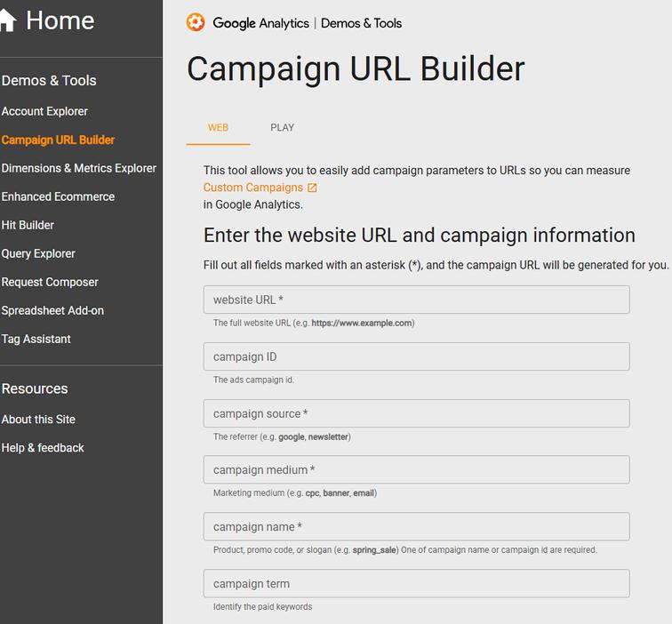Open Account Explorer in sidebar
Image resolution: width=672 pixels, height=624 pixels.
click(44, 111)
